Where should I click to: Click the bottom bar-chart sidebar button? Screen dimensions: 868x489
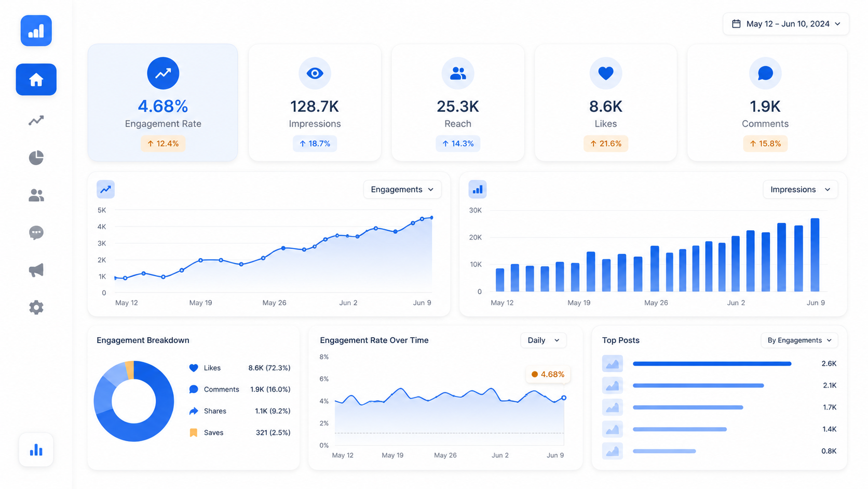coord(36,450)
